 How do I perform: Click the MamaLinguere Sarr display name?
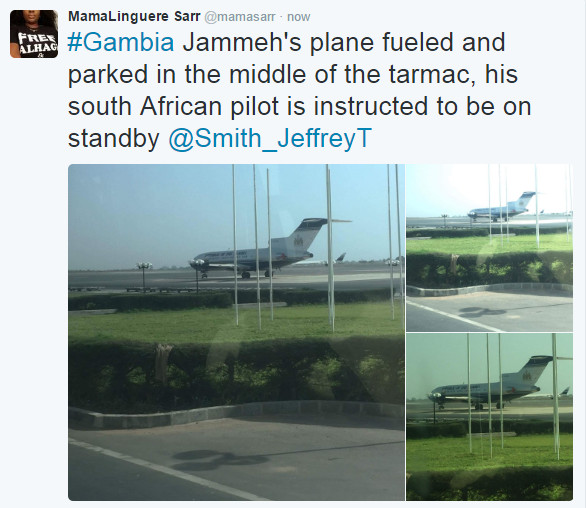click(134, 16)
